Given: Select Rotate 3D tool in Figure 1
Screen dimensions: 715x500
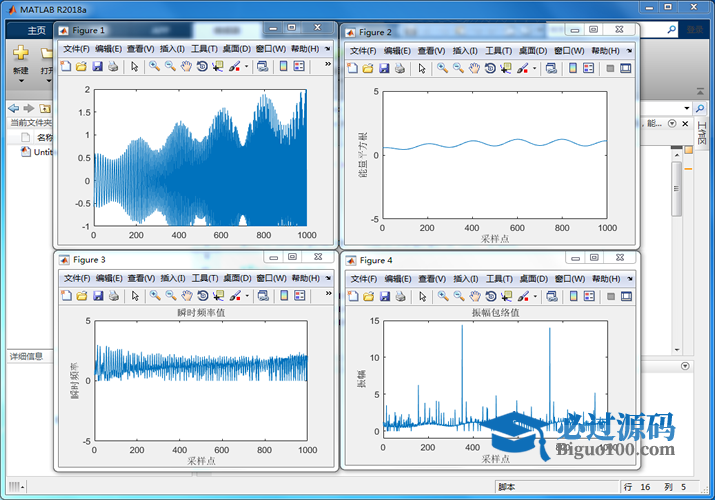Looking at the screenshot, I should tap(202, 67).
